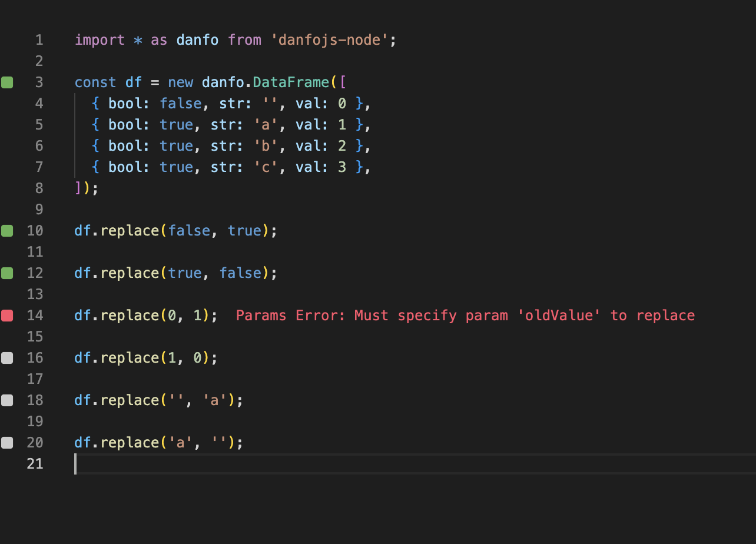Click the row with str: 'b' on line 6
Screen dimensions: 756x544
click(233, 146)
